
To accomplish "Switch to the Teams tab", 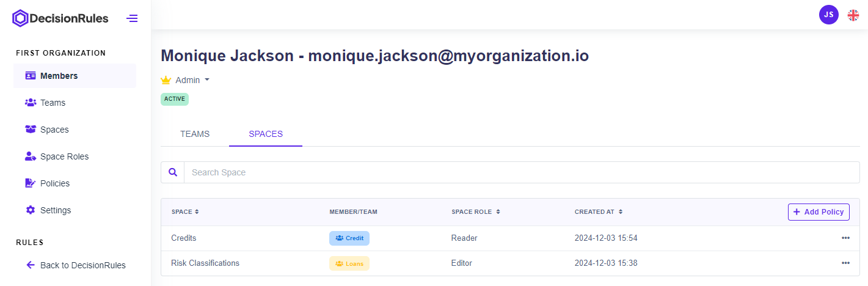I will coord(195,134).
